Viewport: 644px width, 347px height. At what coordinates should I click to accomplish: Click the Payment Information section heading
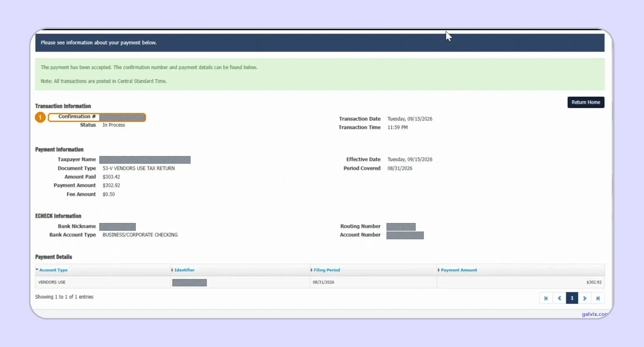coord(59,149)
